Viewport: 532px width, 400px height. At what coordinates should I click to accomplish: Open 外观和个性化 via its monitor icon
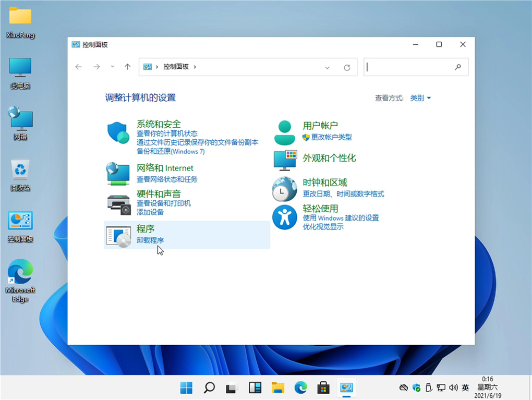click(x=284, y=160)
